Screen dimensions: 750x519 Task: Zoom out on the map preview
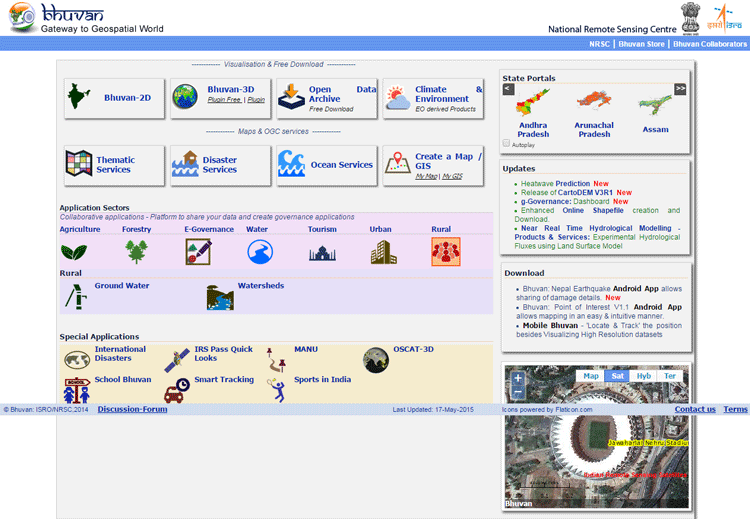[x=518, y=393]
